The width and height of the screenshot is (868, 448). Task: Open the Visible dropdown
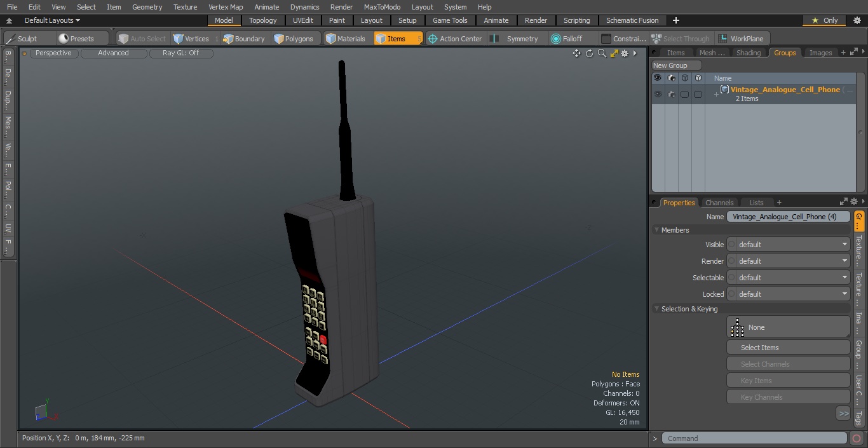coord(789,245)
